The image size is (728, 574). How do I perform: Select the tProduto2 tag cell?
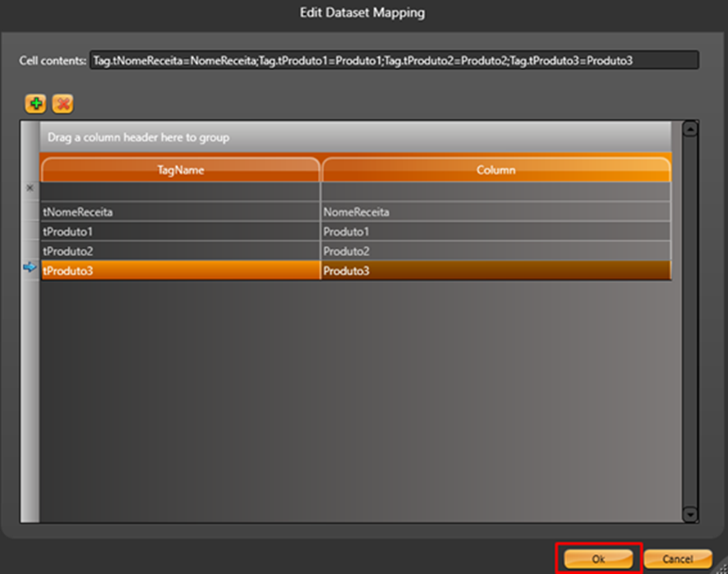click(180, 251)
